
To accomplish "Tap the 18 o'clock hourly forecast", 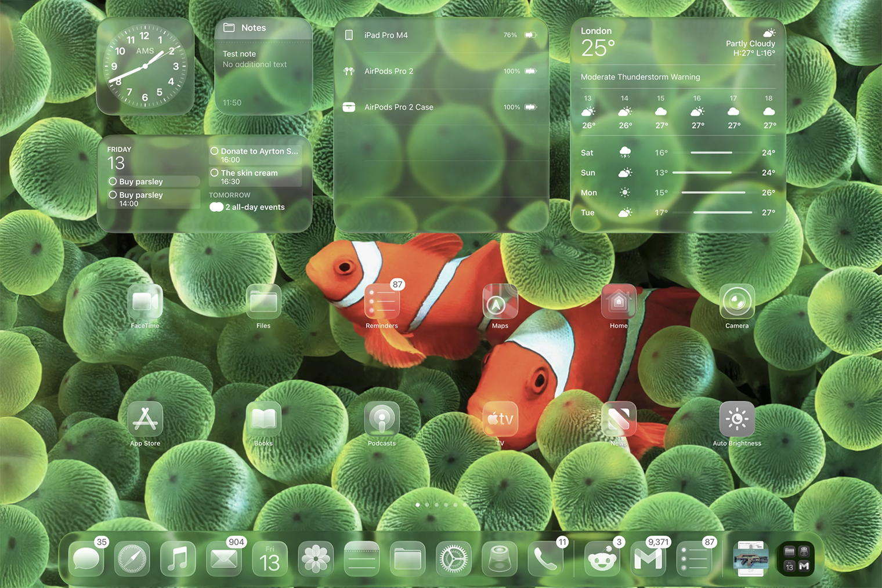I will tap(769, 112).
